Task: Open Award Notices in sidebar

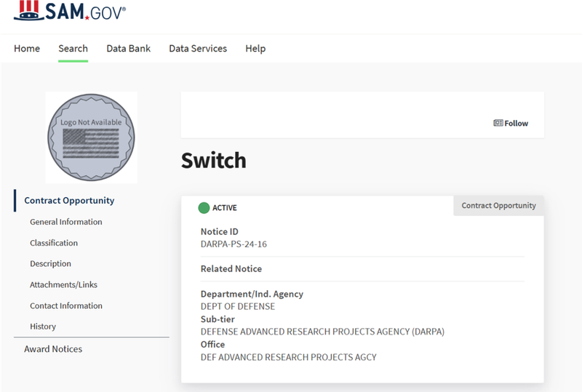Action: click(53, 349)
